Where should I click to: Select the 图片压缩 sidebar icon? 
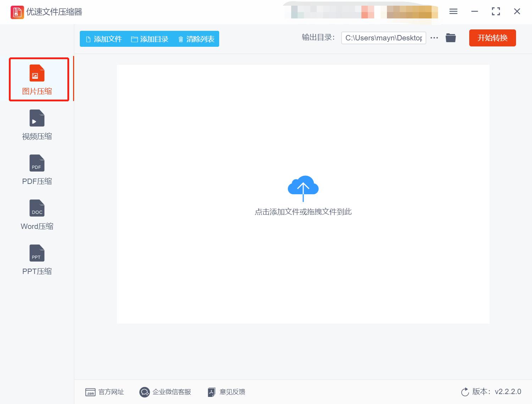[37, 74]
